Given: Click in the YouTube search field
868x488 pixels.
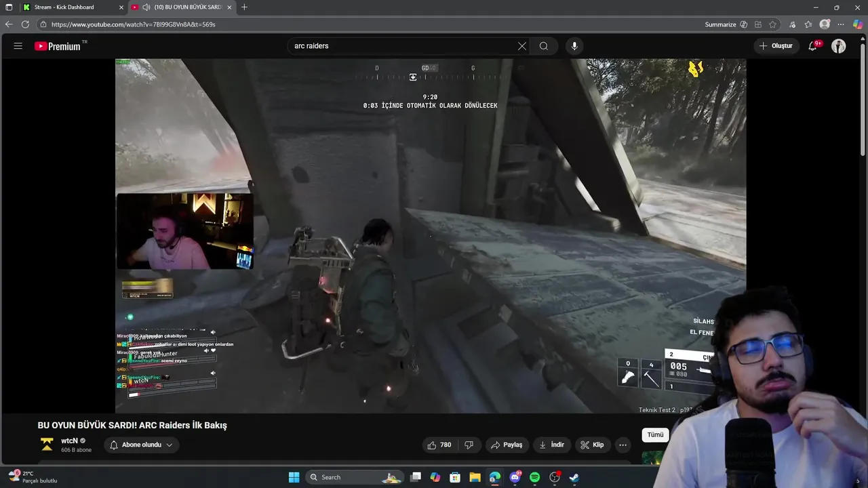Looking at the screenshot, I should pos(403,46).
